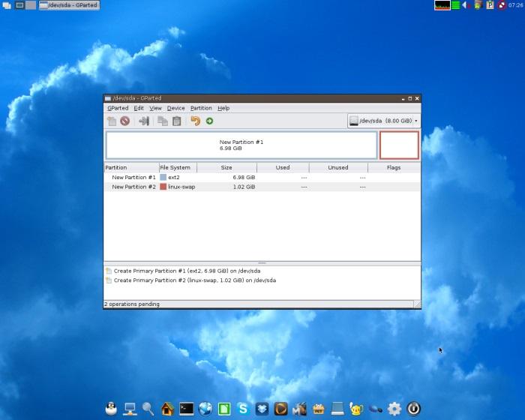Screen dimensions: 525x420
Task: Click the ext2 file system color swatch
Action: 163,177
